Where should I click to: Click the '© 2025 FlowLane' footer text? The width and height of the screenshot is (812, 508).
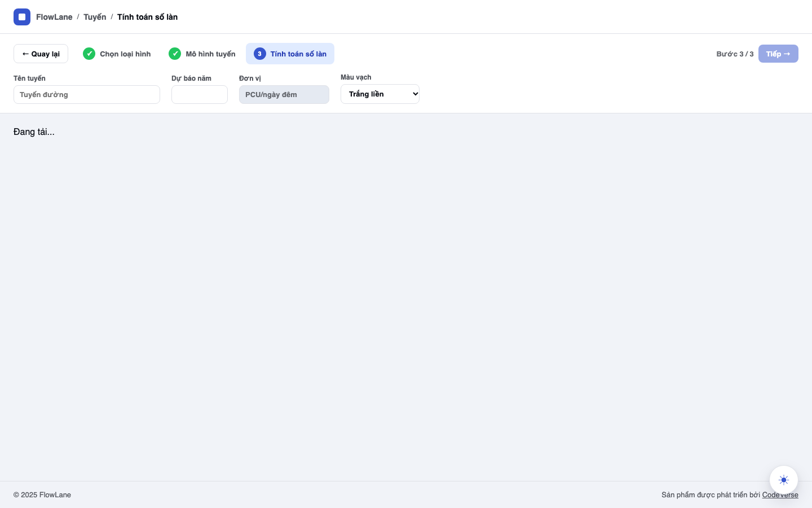pyautogui.click(x=42, y=495)
